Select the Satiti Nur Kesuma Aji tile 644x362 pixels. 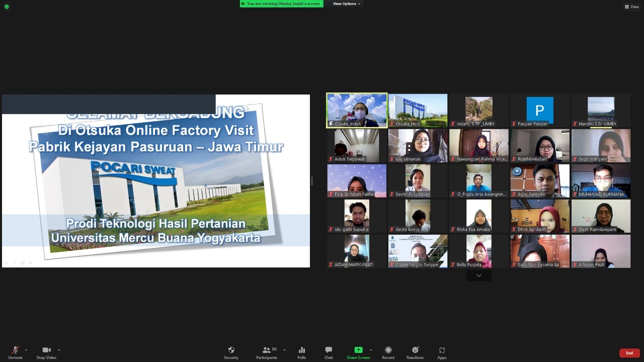click(540, 251)
